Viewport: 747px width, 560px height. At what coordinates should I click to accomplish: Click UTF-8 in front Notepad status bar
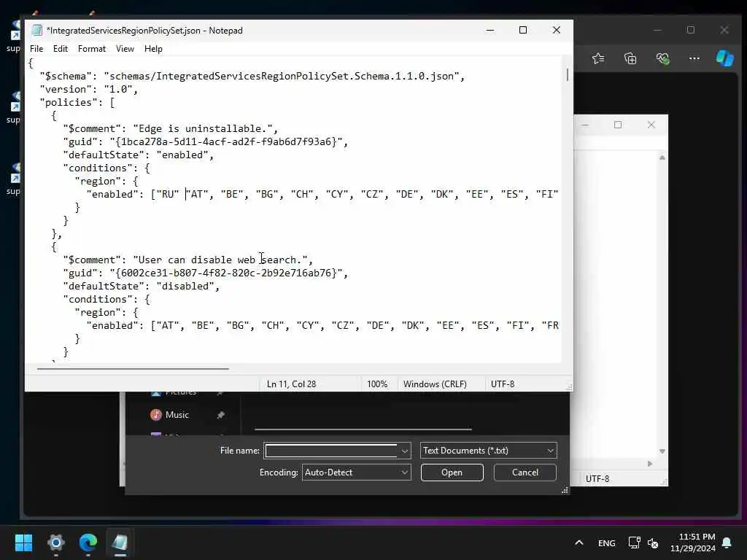pos(503,384)
